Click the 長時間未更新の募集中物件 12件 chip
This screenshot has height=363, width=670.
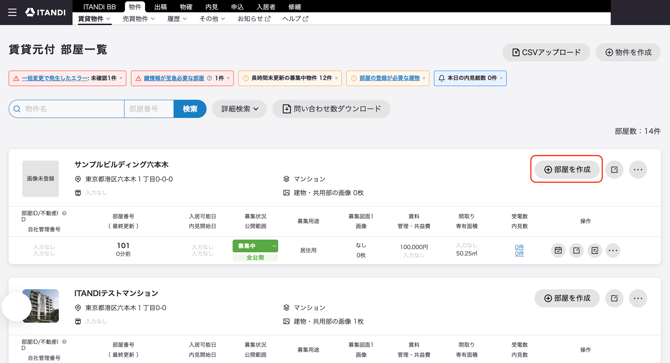[x=290, y=78]
